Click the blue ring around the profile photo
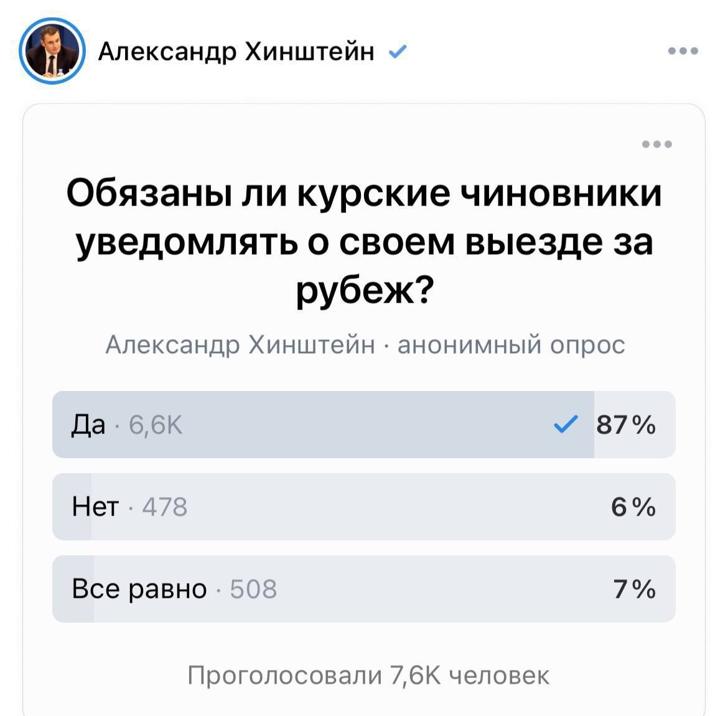 pos(52,22)
